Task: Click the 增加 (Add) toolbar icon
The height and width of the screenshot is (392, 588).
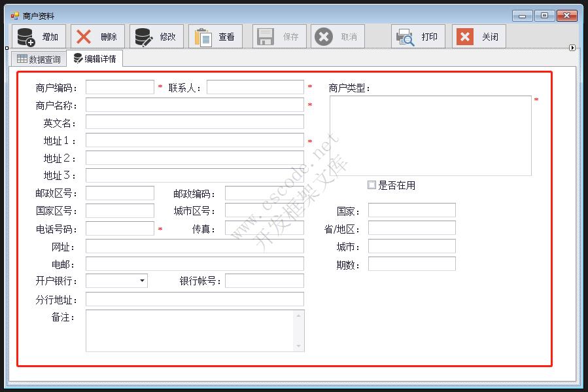Action: [x=25, y=36]
